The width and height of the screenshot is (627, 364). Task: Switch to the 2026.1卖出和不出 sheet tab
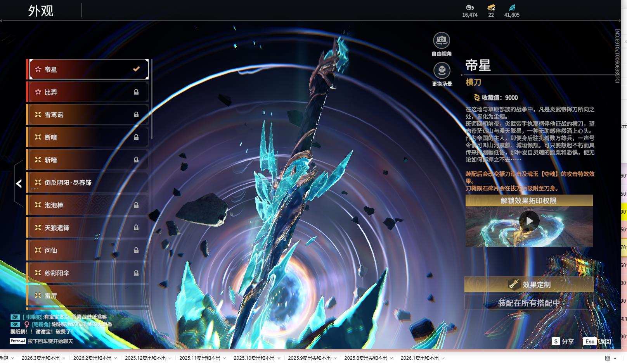(x=419, y=358)
